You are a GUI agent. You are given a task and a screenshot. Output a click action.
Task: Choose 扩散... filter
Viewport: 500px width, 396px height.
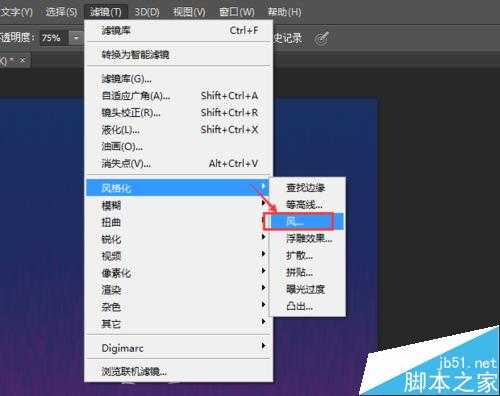tap(307, 256)
